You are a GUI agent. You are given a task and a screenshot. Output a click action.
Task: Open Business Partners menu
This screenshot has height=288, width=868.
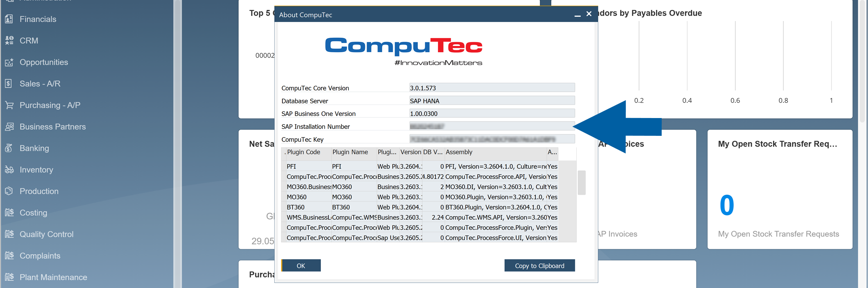[x=53, y=127]
